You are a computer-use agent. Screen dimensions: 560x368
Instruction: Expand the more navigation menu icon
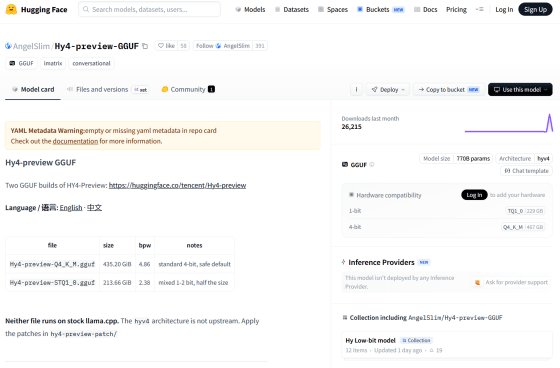(x=479, y=9)
